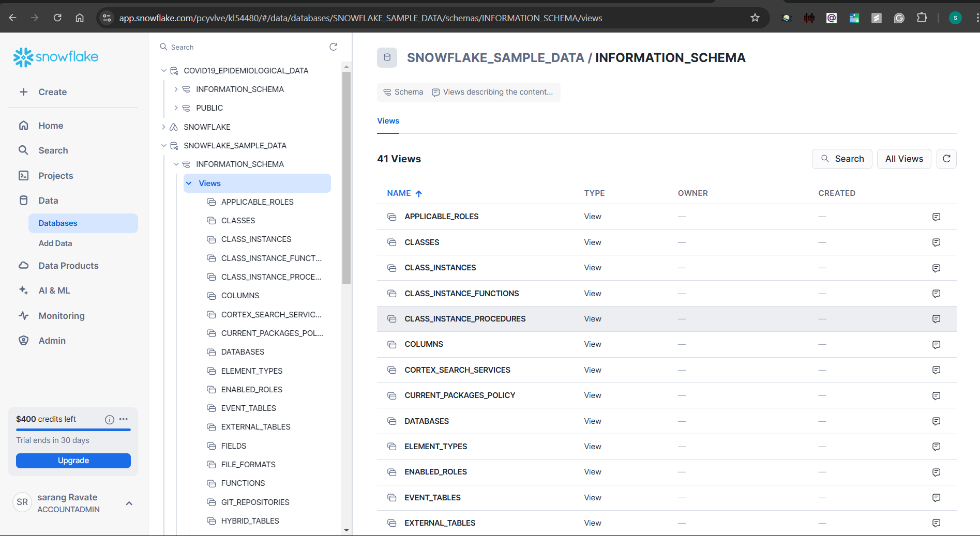Screen dimensions: 980x536
Task: Click the Upgrade button
Action: [73, 461]
